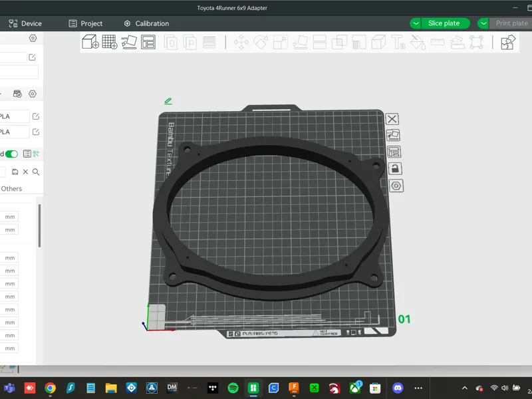Open File Explorer from taskbar
The image size is (532, 399).
(111, 388)
